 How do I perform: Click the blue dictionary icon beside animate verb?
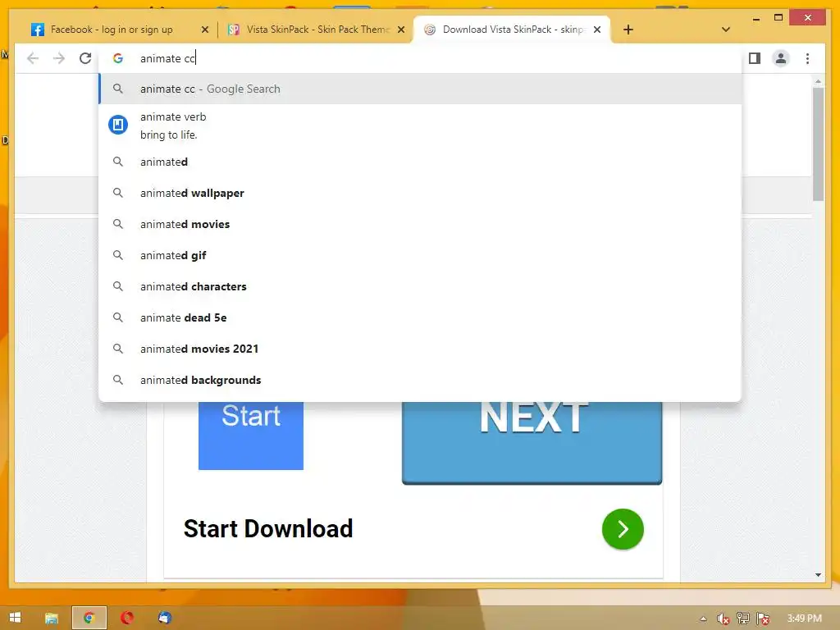118,125
